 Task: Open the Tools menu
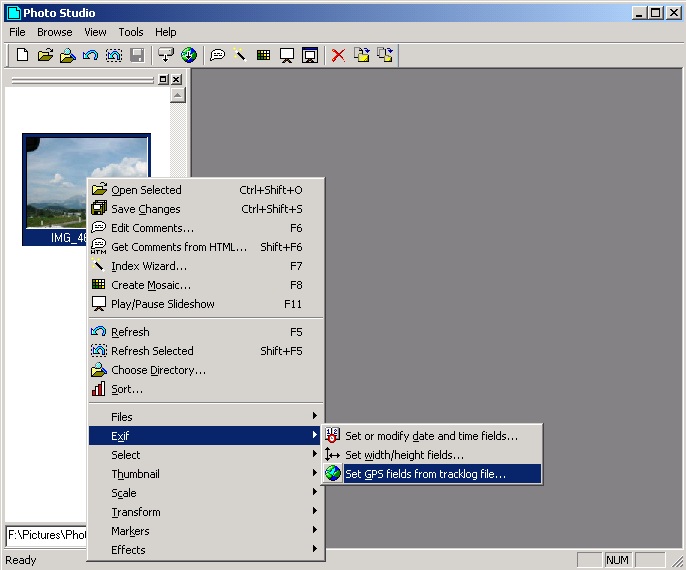(x=131, y=32)
